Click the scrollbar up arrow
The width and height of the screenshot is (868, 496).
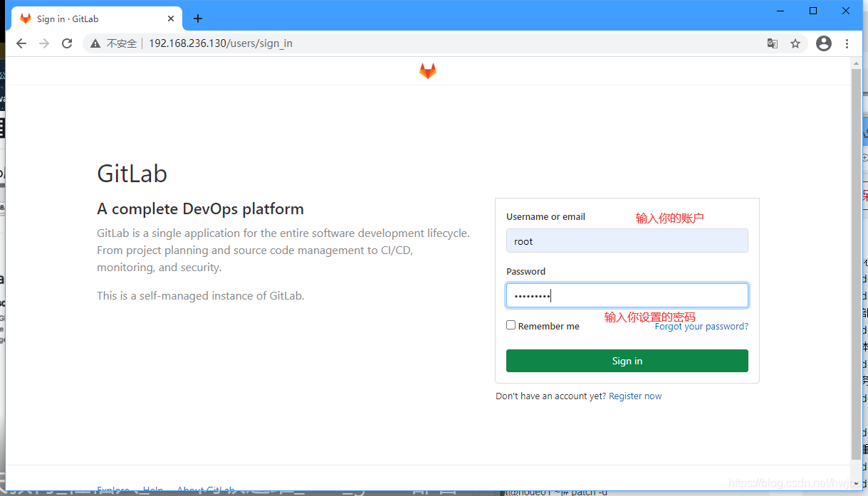857,63
